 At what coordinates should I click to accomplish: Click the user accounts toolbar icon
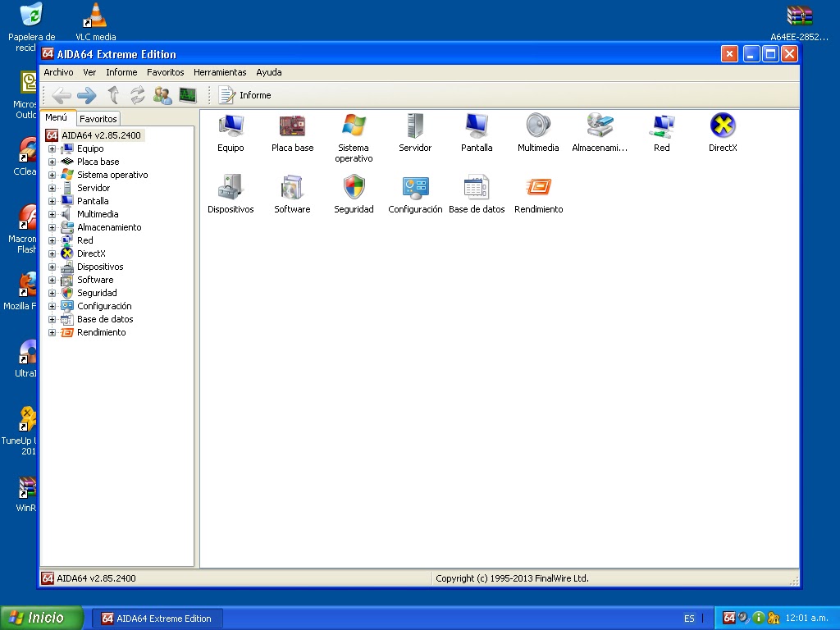point(162,95)
